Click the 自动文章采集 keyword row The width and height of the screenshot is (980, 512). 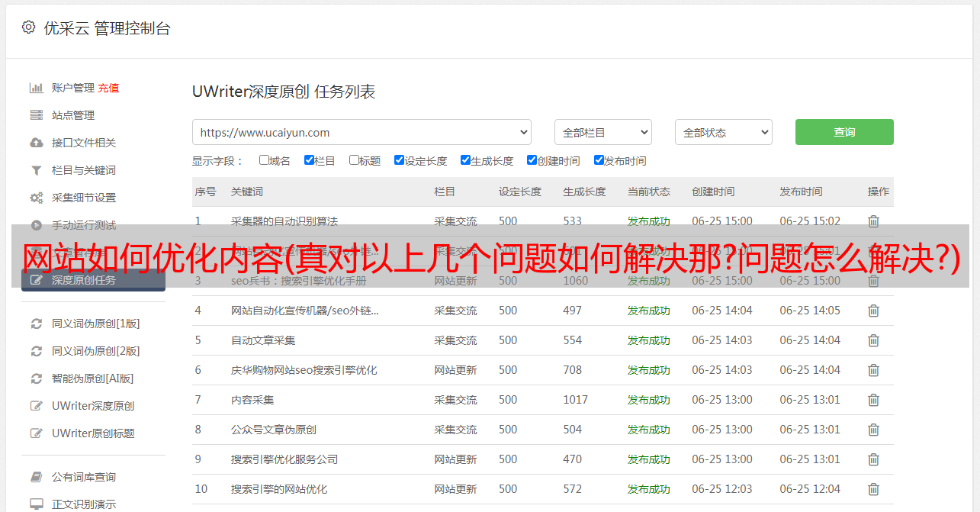263,340
